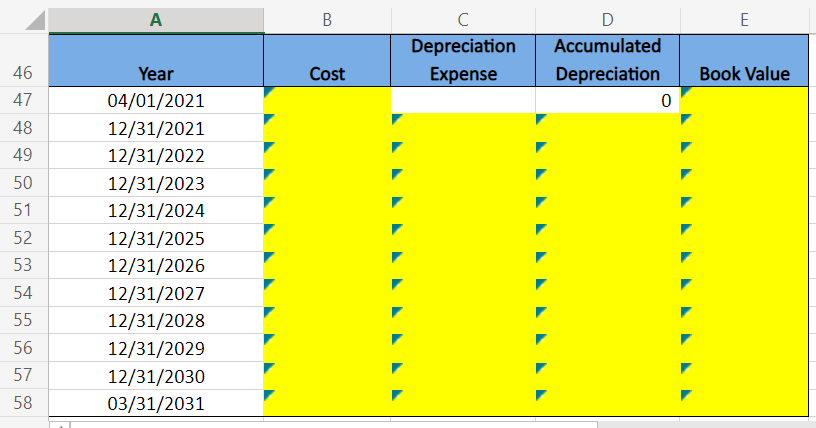The width and height of the screenshot is (816, 428).
Task: Select row 47 header
Action: tap(23, 100)
